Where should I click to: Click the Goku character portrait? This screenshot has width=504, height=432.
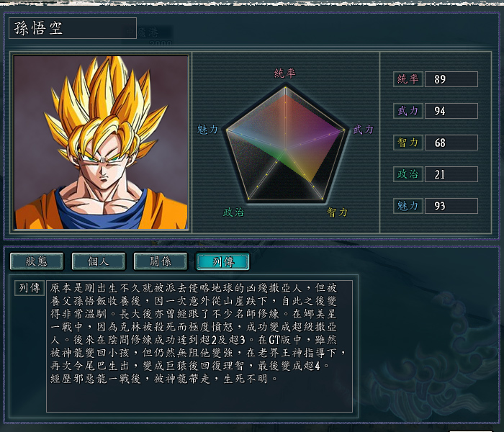point(101,142)
